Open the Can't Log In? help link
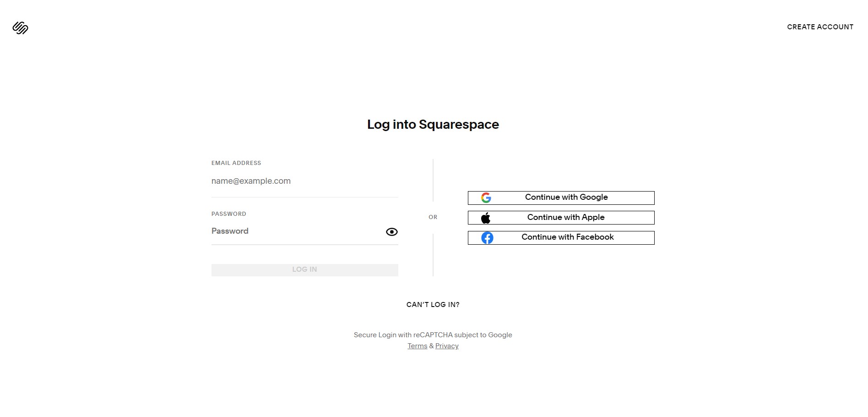 pyautogui.click(x=433, y=305)
